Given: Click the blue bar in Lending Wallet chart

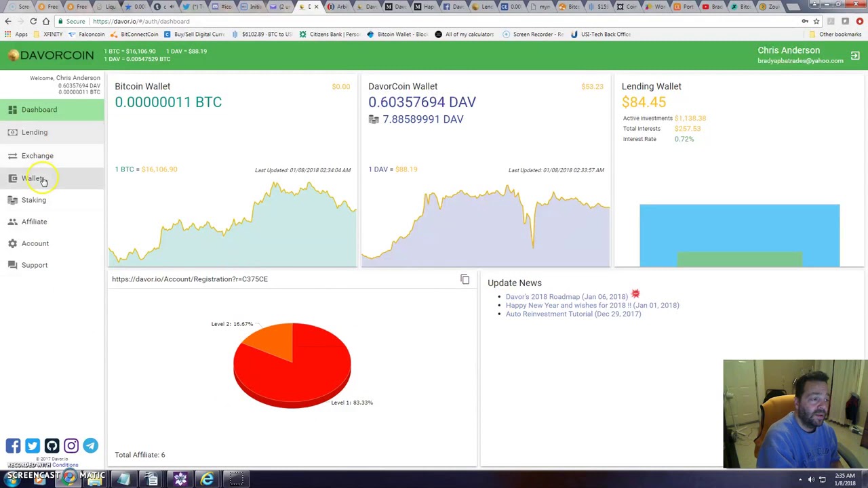Looking at the screenshot, I should pyautogui.click(x=739, y=228).
